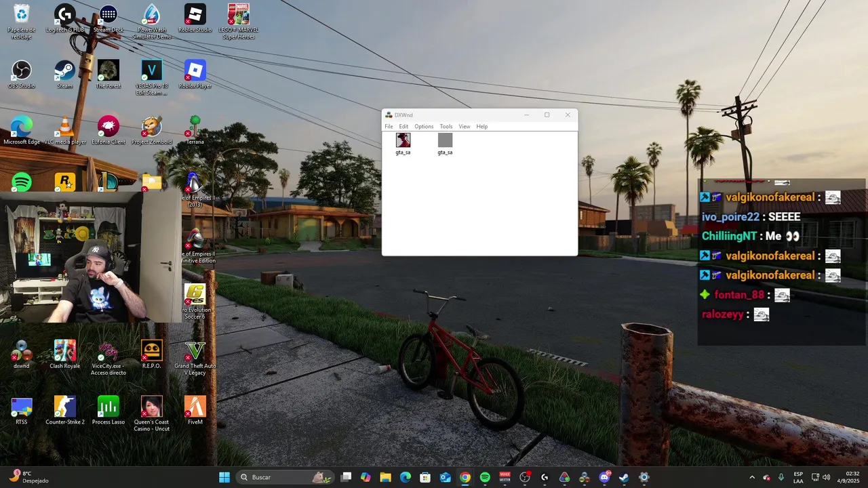This screenshot has height=488, width=868.
Task: Open Discord from the taskbar
Action: 604,477
